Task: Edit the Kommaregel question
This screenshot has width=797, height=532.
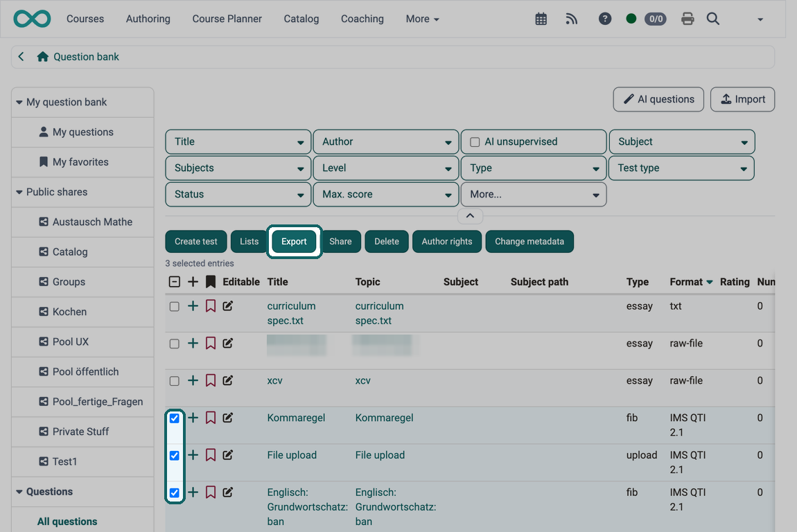Action: pos(228,418)
